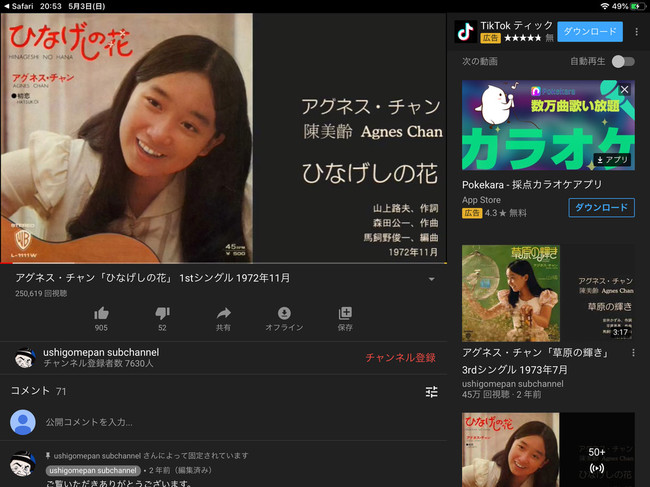Dislike the video with the thumbs down icon
The height and width of the screenshot is (487, 650).
tap(162, 313)
